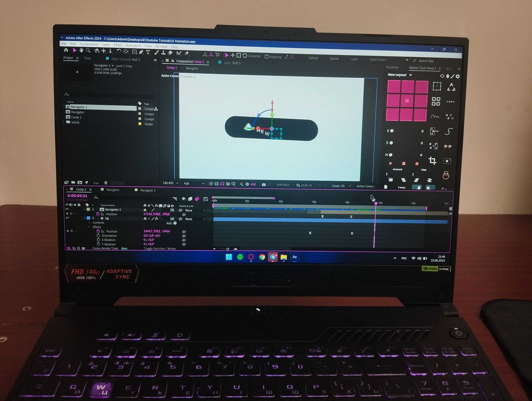Image resolution: width=532 pixels, height=401 pixels.
Task: Open bg layer parent None dropdown
Action: (x=195, y=219)
